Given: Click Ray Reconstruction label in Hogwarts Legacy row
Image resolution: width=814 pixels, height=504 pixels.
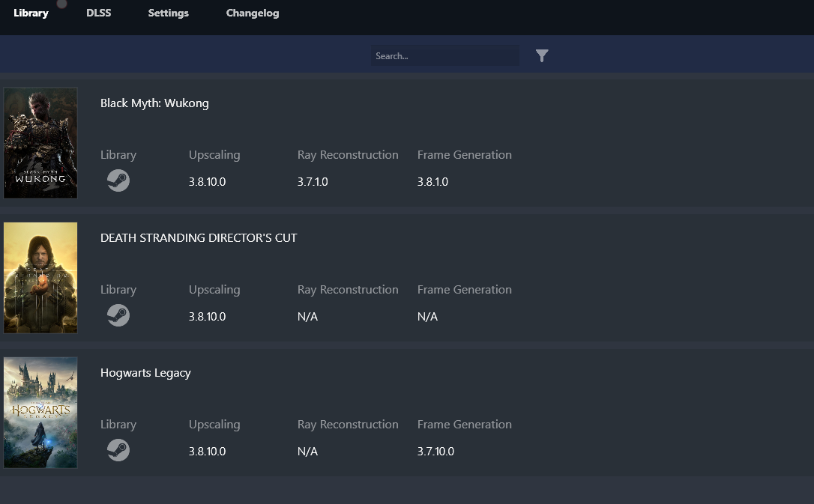Looking at the screenshot, I should click(348, 425).
